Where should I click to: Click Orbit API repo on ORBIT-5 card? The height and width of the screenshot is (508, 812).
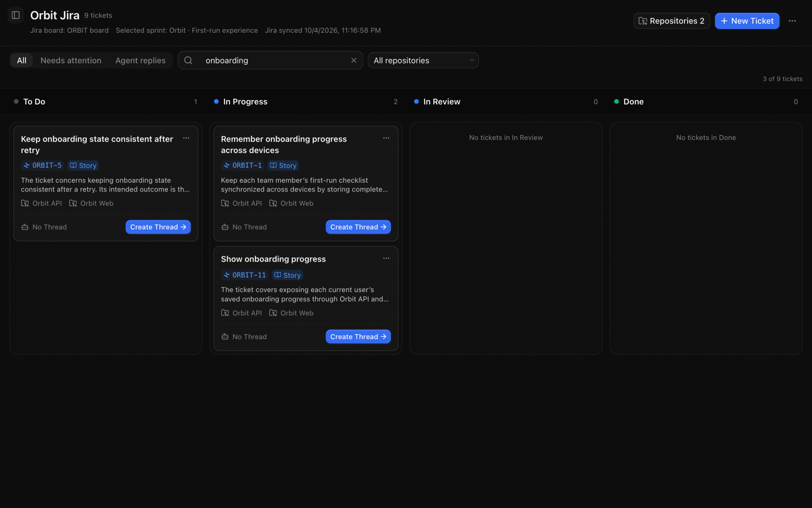(41, 203)
